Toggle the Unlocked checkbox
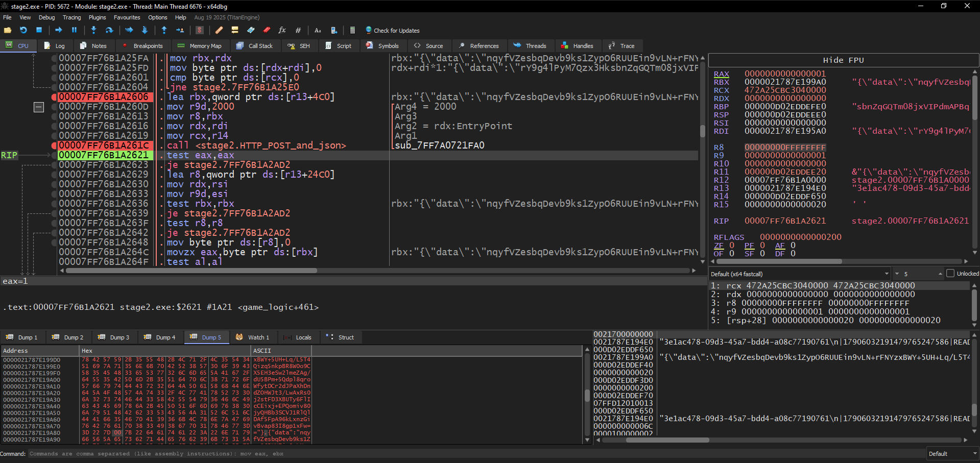Screen dimensions: 980x463 (950, 274)
